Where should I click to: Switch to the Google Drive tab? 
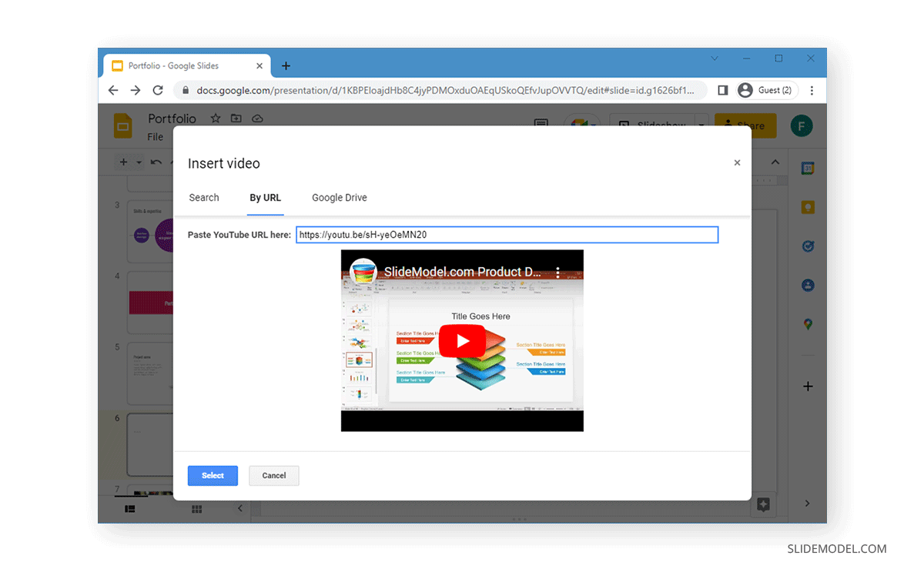(339, 198)
